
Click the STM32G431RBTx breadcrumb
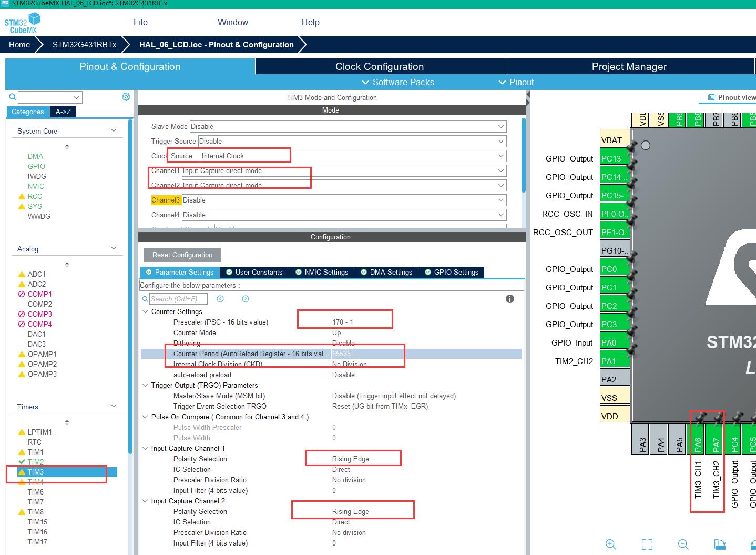pos(85,45)
